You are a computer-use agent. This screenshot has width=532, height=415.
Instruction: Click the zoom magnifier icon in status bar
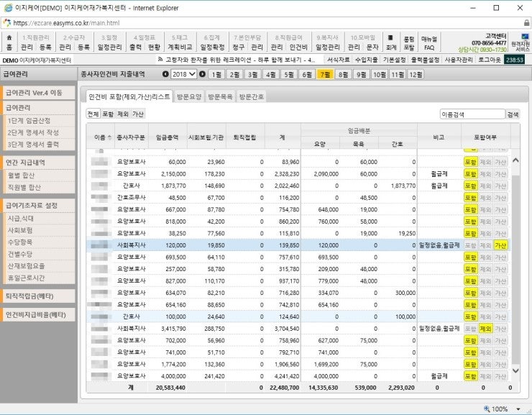click(x=487, y=409)
